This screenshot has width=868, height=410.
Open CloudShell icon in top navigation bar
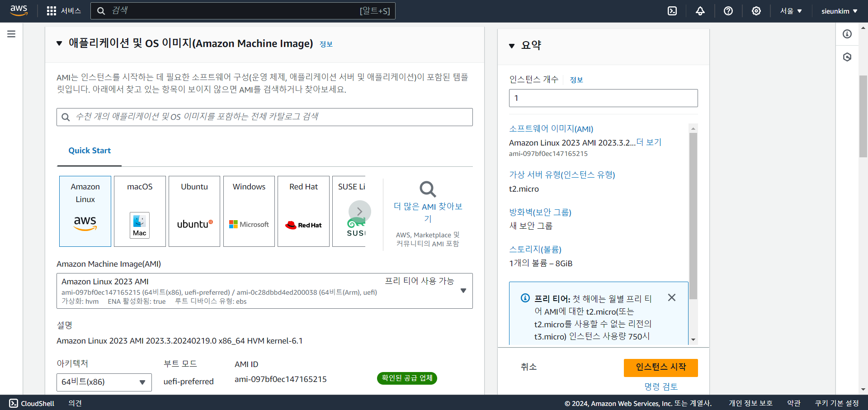672,11
